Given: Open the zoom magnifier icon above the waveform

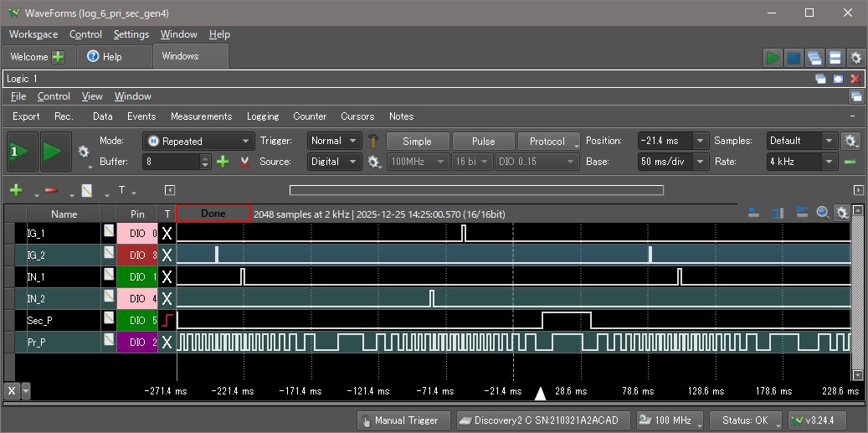Looking at the screenshot, I should click(x=823, y=213).
